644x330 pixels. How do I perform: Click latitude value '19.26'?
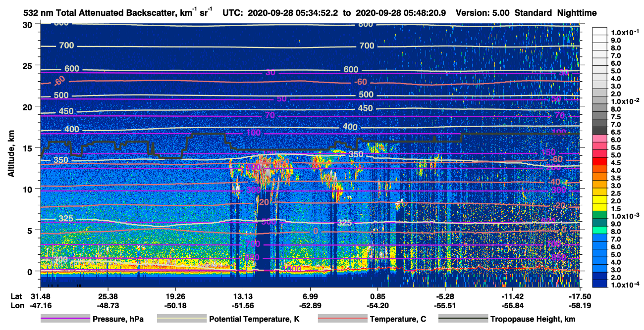point(175,296)
